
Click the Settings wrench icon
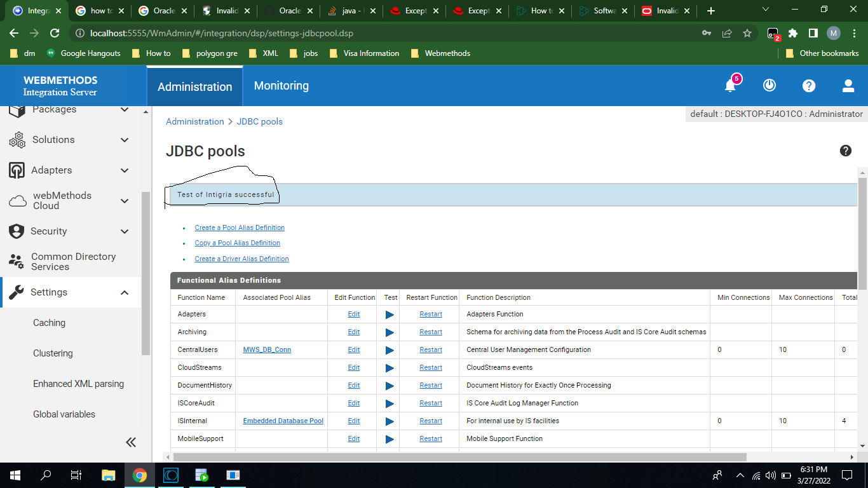(x=17, y=292)
